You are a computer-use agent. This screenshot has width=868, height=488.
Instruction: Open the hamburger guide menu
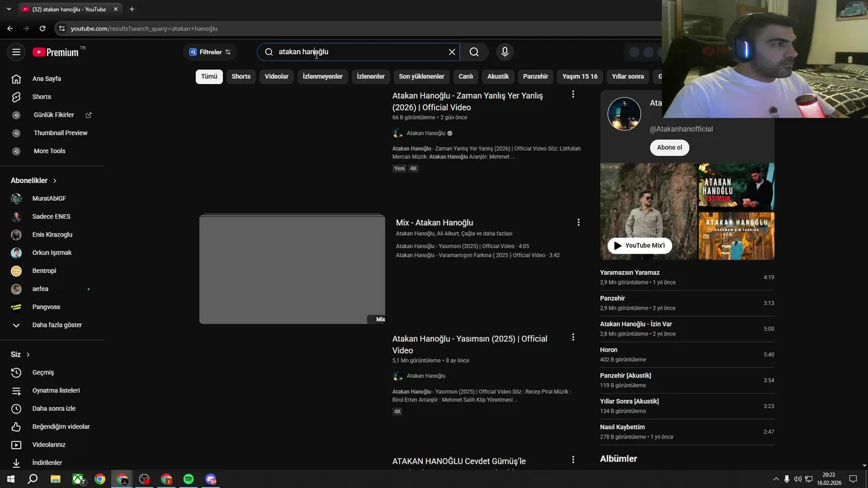pyautogui.click(x=16, y=52)
